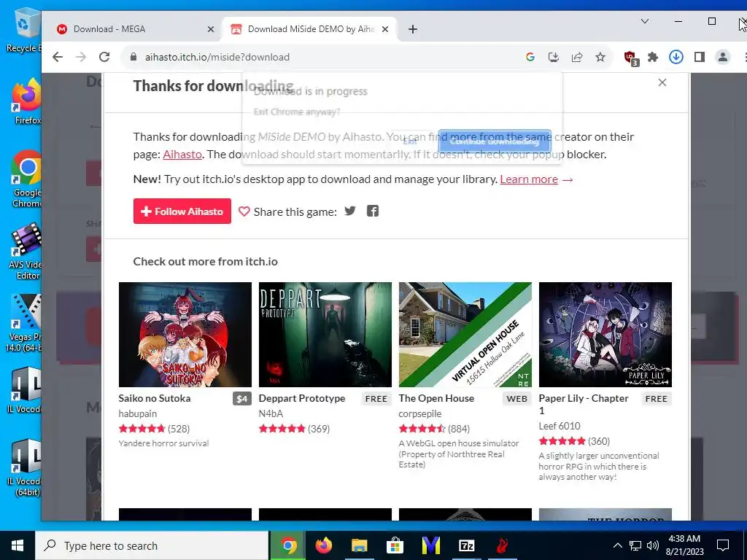747x560 pixels.
Task: Close the Thanks for downloading dialog
Action: click(x=662, y=82)
